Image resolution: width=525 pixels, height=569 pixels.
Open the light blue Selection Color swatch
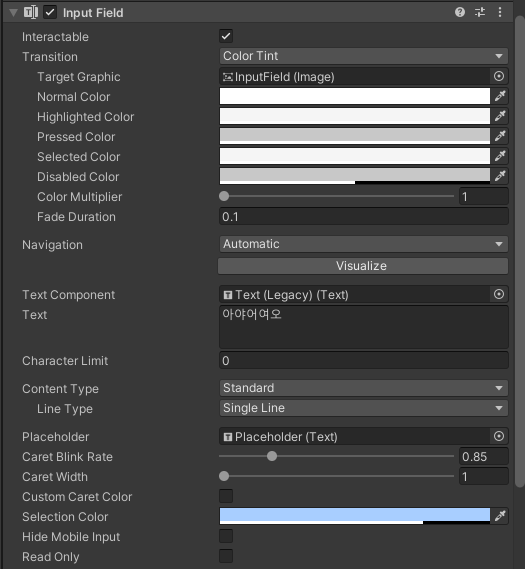click(355, 516)
